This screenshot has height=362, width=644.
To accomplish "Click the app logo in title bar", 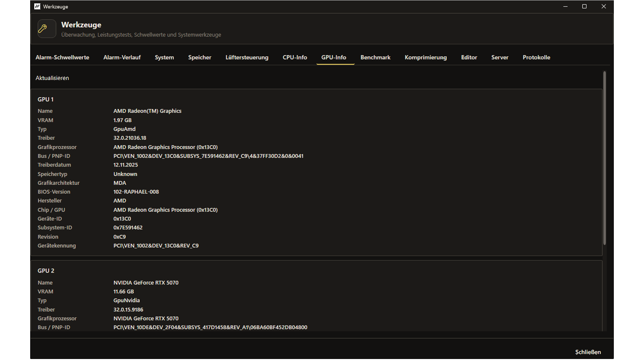I will tap(37, 6).
